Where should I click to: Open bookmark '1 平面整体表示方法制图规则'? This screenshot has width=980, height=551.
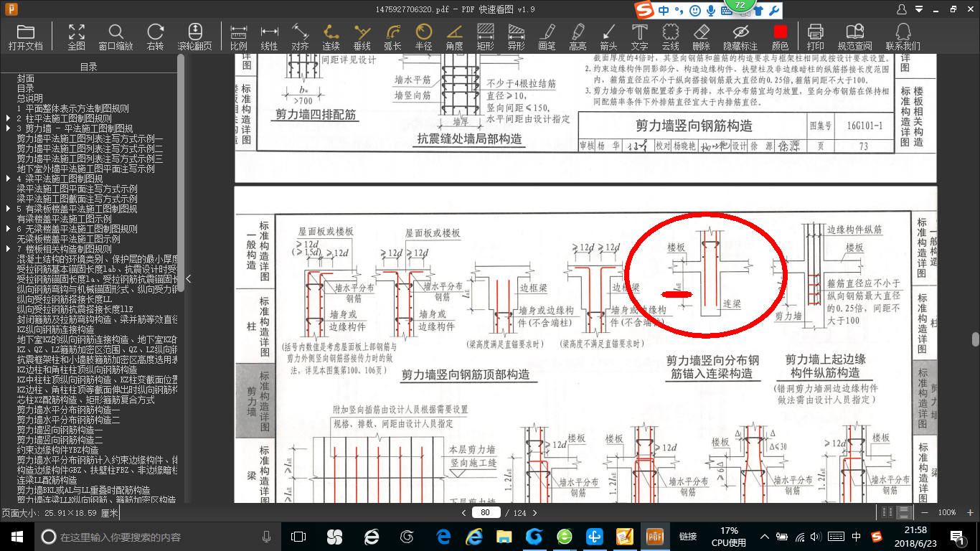click(x=73, y=108)
